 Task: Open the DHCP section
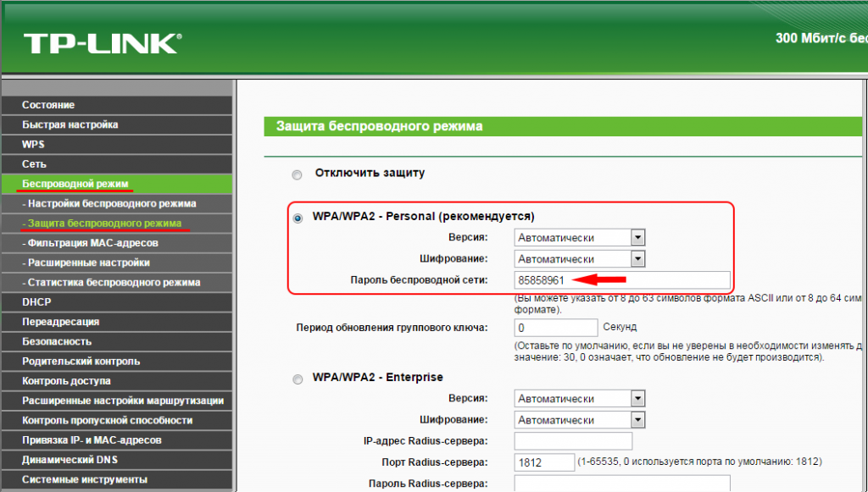tap(117, 302)
